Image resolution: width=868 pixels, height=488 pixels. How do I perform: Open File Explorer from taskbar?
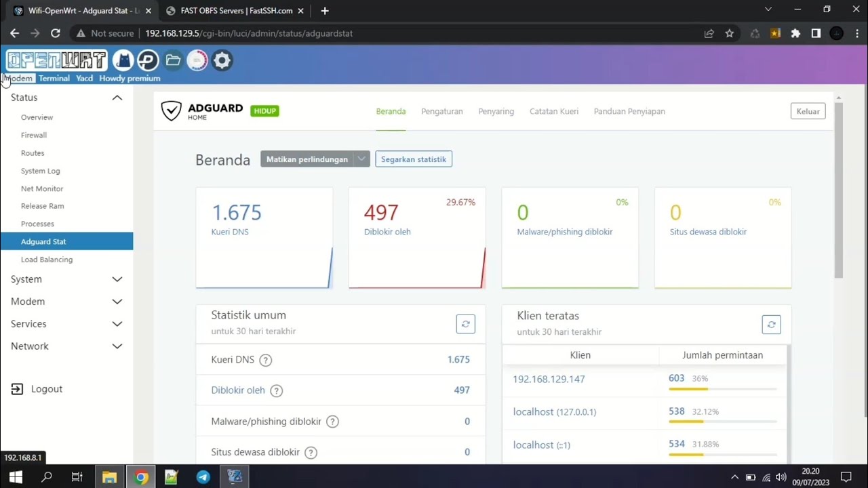pyautogui.click(x=109, y=477)
